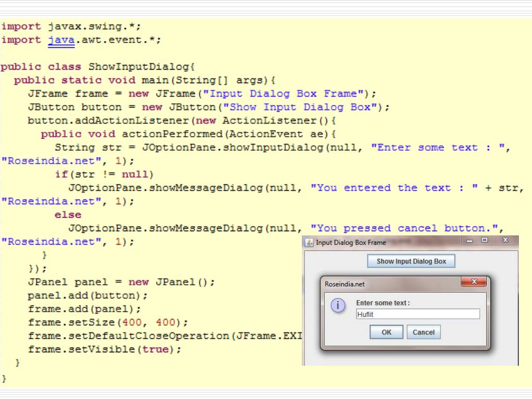Click the "if(str != null)" line
Image resolution: width=532 pixels, height=399 pixels.
tap(104, 175)
